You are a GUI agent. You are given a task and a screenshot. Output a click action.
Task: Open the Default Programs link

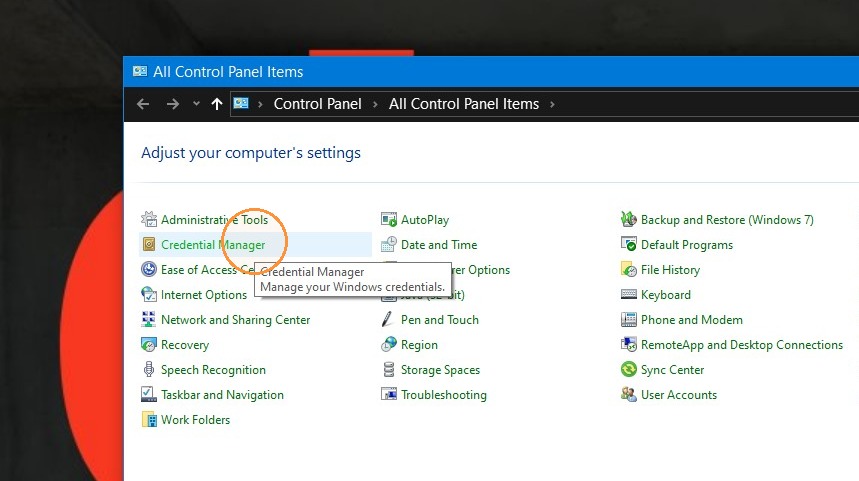(x=687, y=245)
